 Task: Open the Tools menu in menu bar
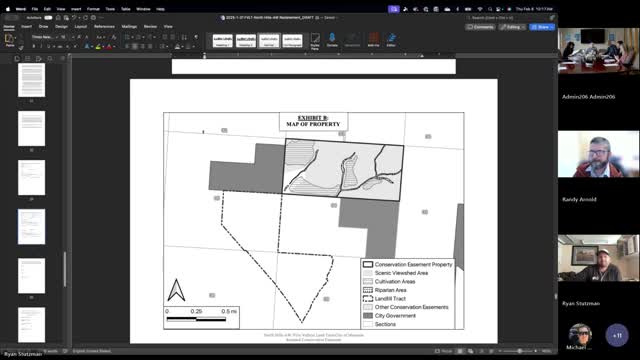click(x=110, y=9)
